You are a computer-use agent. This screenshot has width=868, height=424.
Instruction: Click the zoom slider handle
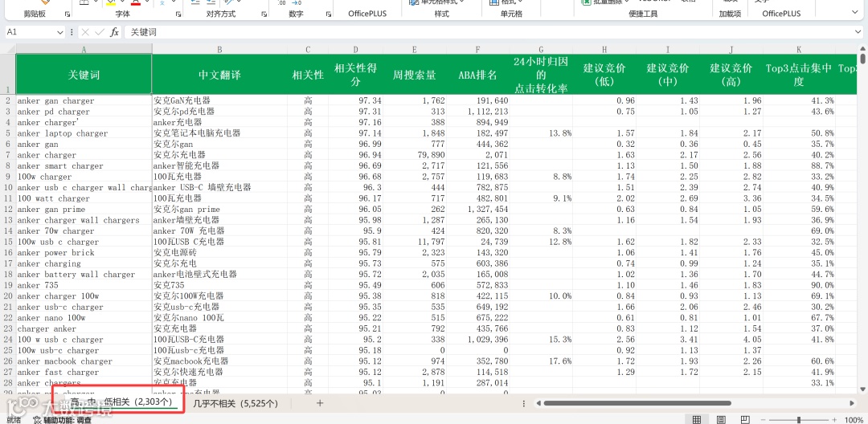coord(799,419)
